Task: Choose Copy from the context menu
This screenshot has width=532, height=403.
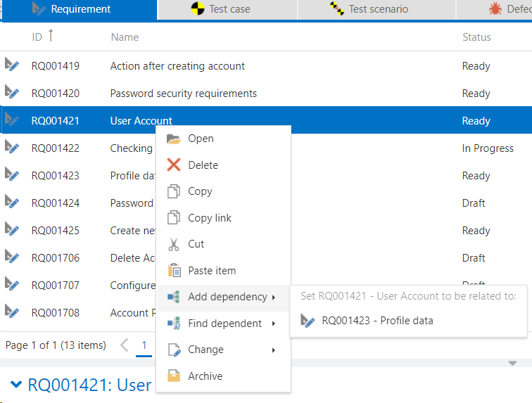Action: click(200, 191)
